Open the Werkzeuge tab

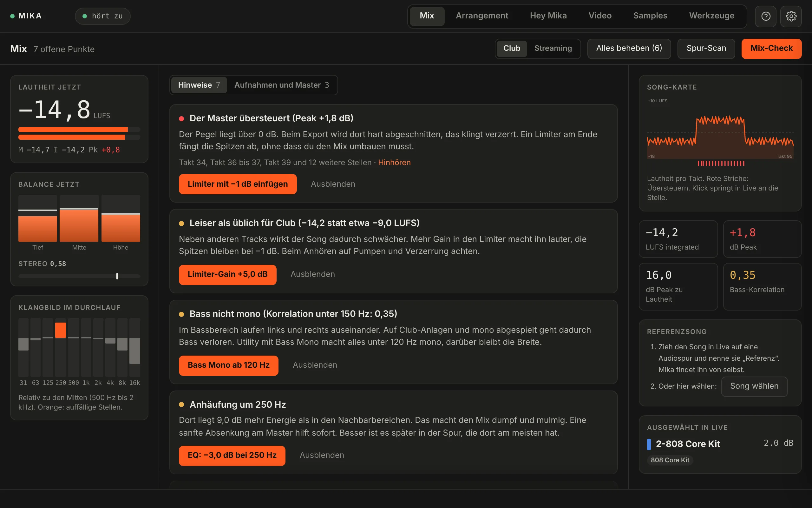[712, 16]
